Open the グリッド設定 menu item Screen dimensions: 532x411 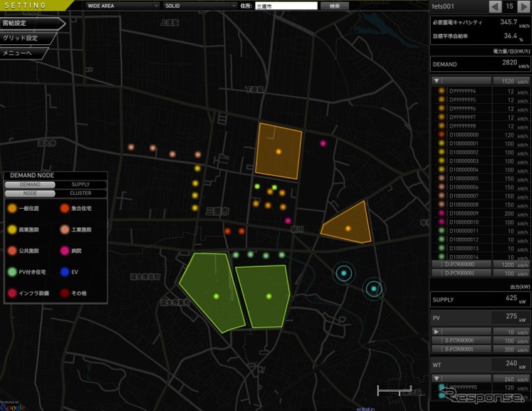point(28,38)
